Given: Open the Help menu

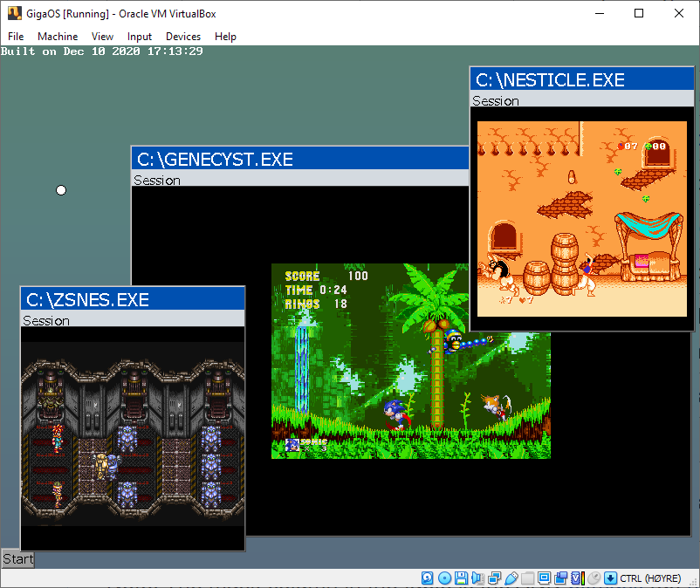Looking at the screenshot, I should pos(225,36).
